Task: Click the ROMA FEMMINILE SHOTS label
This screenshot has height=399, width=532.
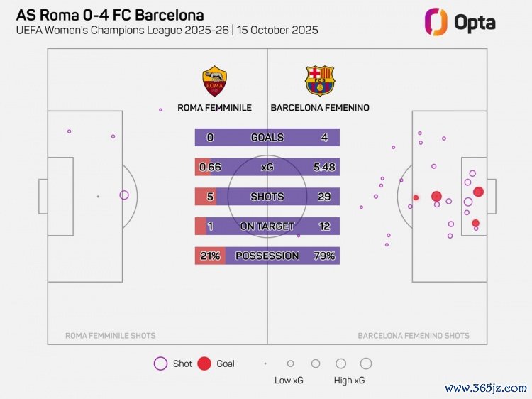Action: pos(110,336)
